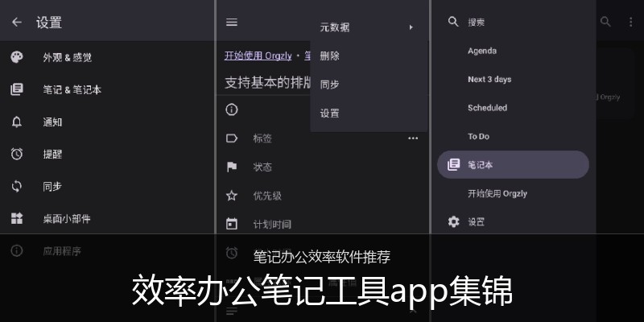This screenshot has width=644, height=322.
Task: Select the highlighted 笔记本 drawer item
Action: [513, 165]
